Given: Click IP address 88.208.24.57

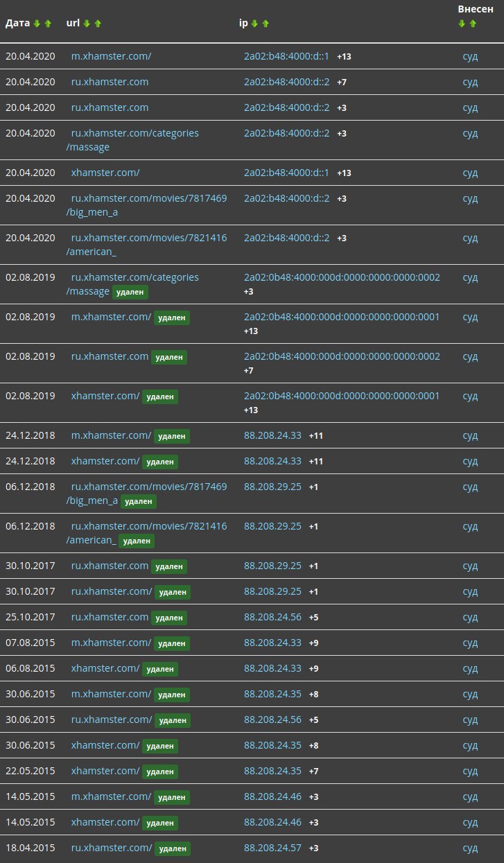Looking at the screenshot, I should [x=272, y=848].
